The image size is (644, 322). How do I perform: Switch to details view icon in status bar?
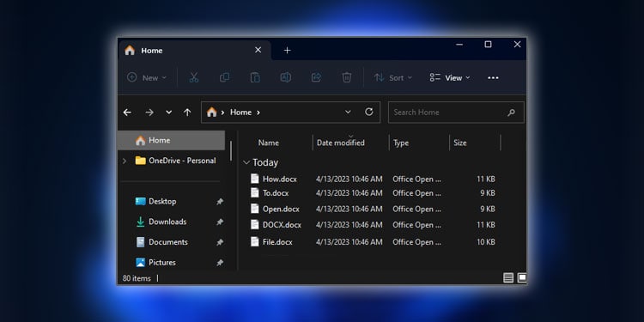point(508,278)
